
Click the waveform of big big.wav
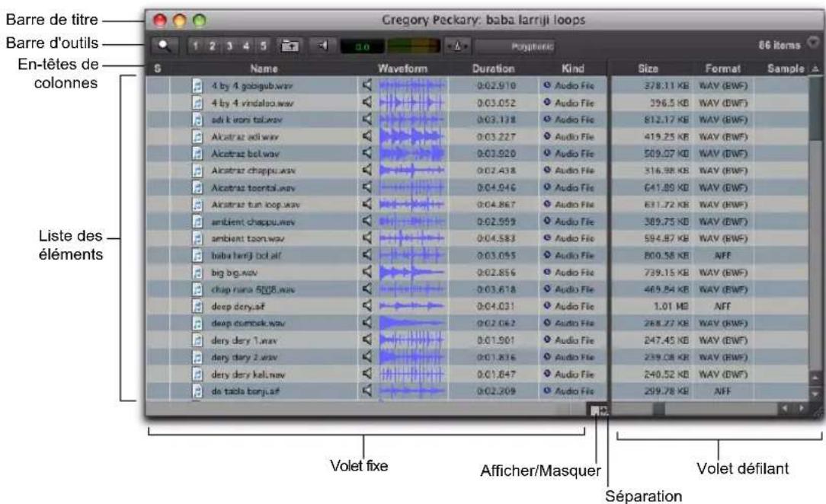pos(412,272)
